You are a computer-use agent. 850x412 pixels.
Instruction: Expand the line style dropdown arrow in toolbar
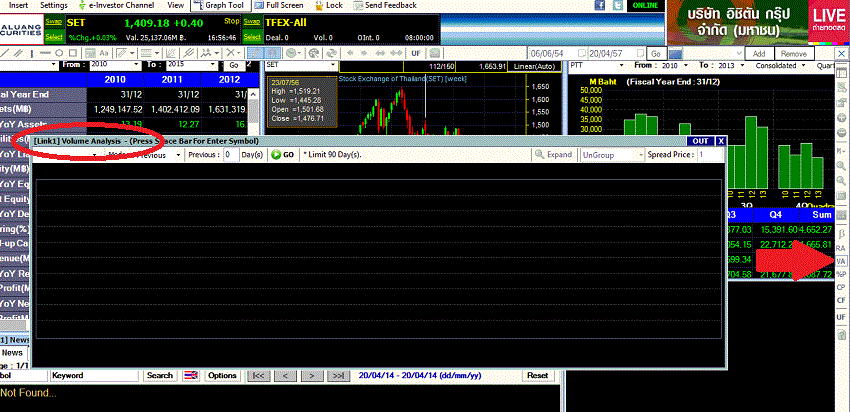click(x=157, y=53)
